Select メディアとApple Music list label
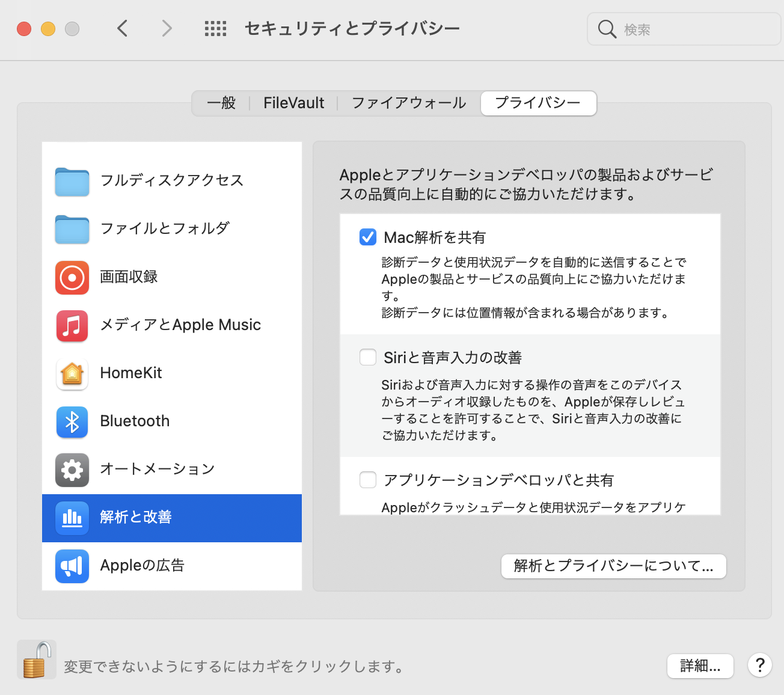The image size is (784, 695). 180,325
